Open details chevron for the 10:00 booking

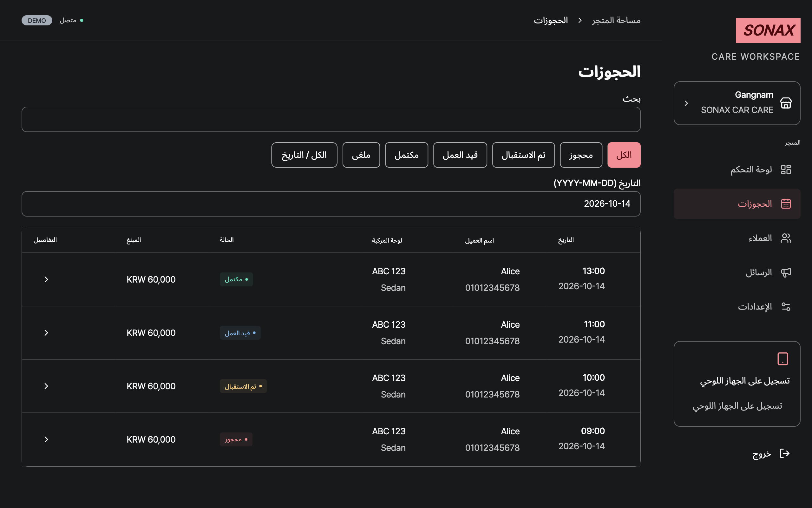click(46, 386)
